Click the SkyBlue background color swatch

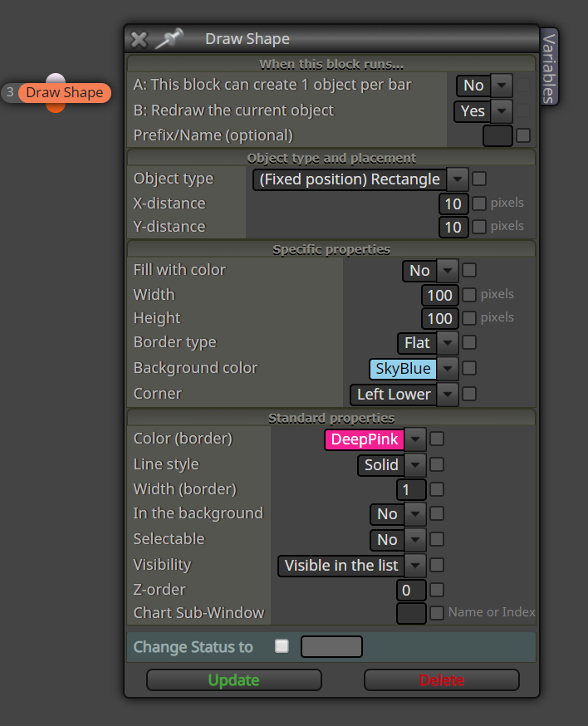coord(403,369)
